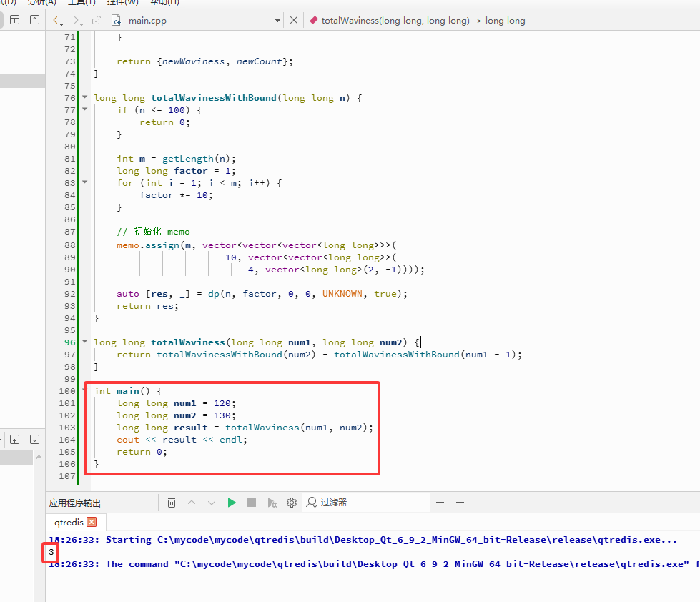Image resolution: width=700 pixels, height=602 pixels.
Task: Click the side panel scroll-up arrow
Action: coord(39,457)
